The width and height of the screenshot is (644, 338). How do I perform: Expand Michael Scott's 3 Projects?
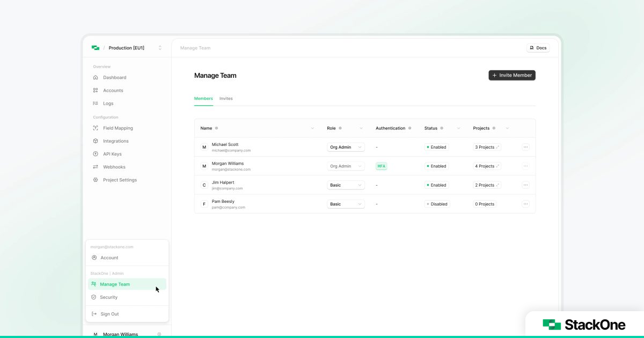coord(487,147)
